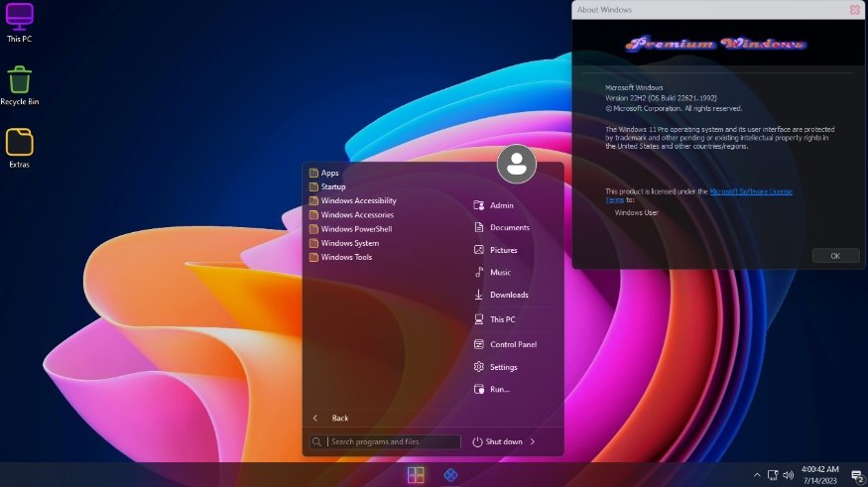Screen dimensions: 868x487
Task: Show hidden tray icons chevron
Action: (x=757, y=475)
